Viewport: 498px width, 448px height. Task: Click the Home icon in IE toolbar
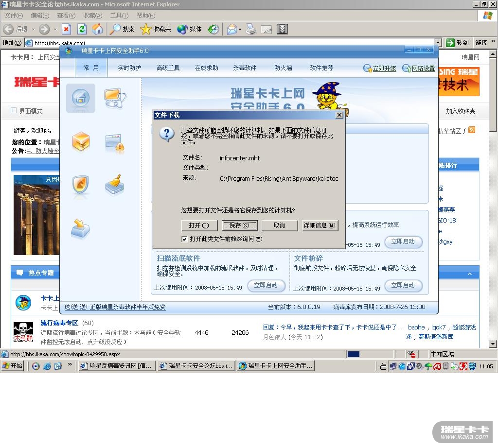coord(97,29)
